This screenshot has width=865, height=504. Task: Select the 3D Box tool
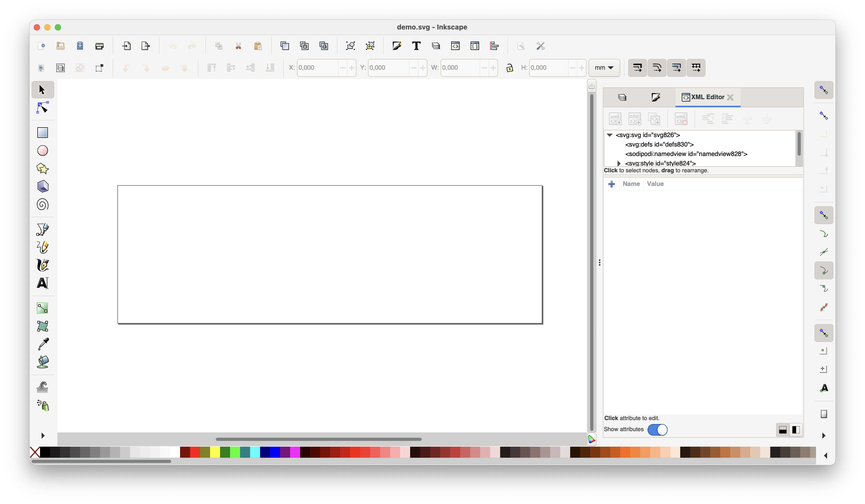(42, 187)
